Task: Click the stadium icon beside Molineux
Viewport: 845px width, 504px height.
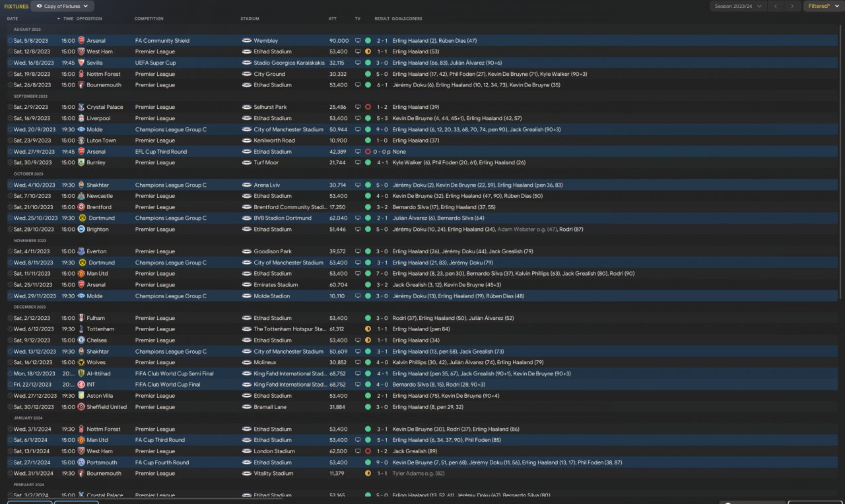Action: coord(247,362)
